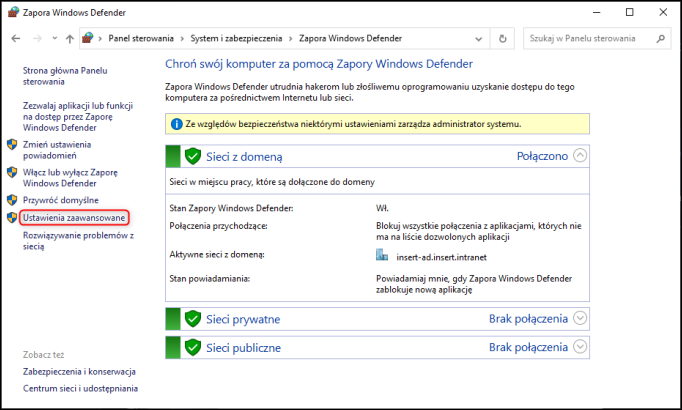Viewport: 682px width, 410px height.
Task: Click 'Brak połączenia' in the 'Sieci prywatne' row
Action: click(528, 319)
